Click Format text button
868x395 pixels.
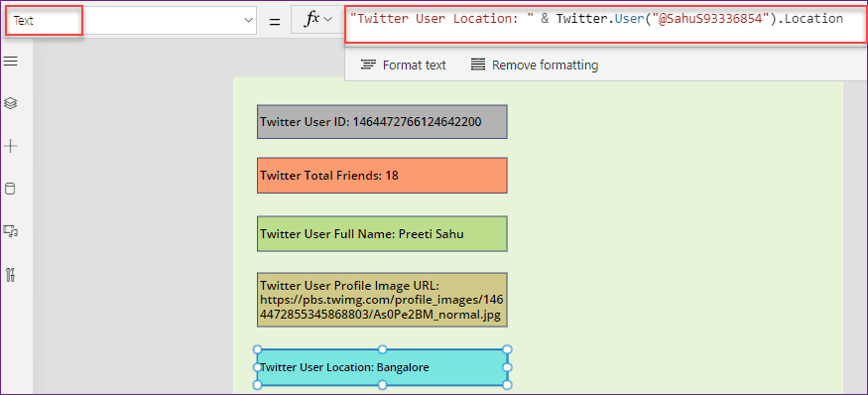coord(403,66)
